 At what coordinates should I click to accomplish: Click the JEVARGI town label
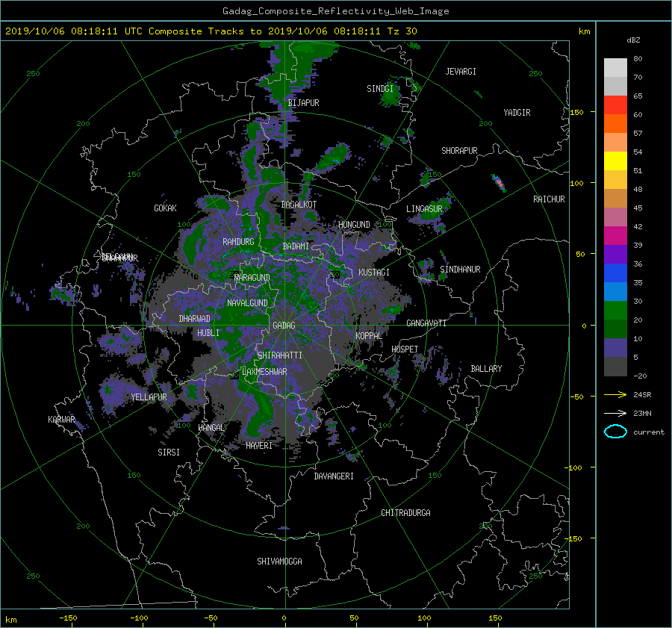tap(461, 72)
